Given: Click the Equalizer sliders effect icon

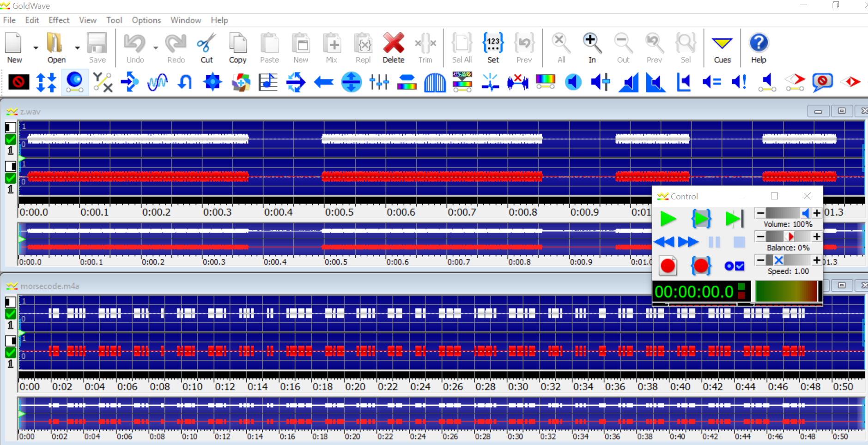Looking at the screenshot, I should pos(379,82).
